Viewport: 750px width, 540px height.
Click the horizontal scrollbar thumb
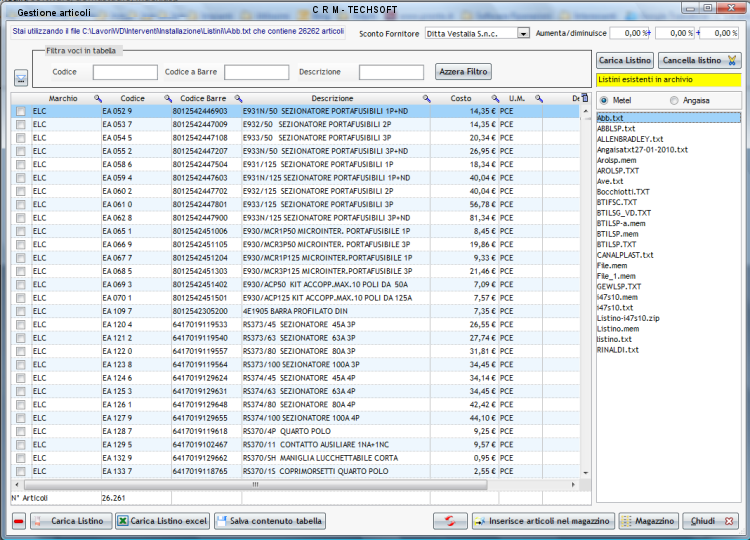click(255, 485)
